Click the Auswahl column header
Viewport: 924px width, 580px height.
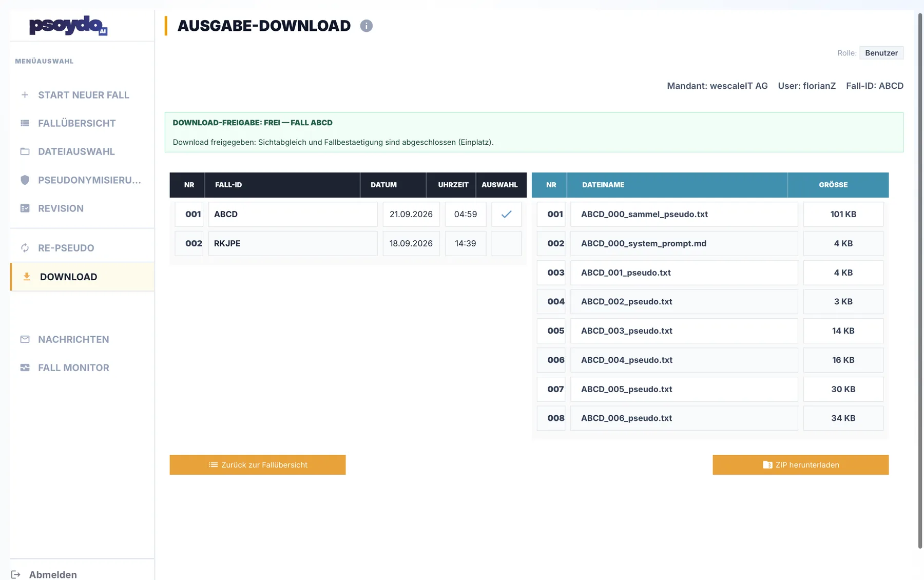click(x=501, y=185)
